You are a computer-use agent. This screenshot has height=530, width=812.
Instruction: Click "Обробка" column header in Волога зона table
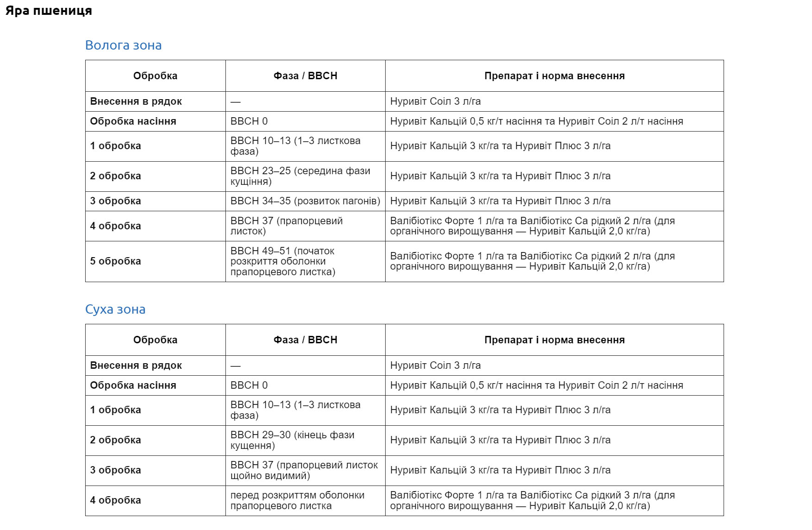tap(156, 76)
